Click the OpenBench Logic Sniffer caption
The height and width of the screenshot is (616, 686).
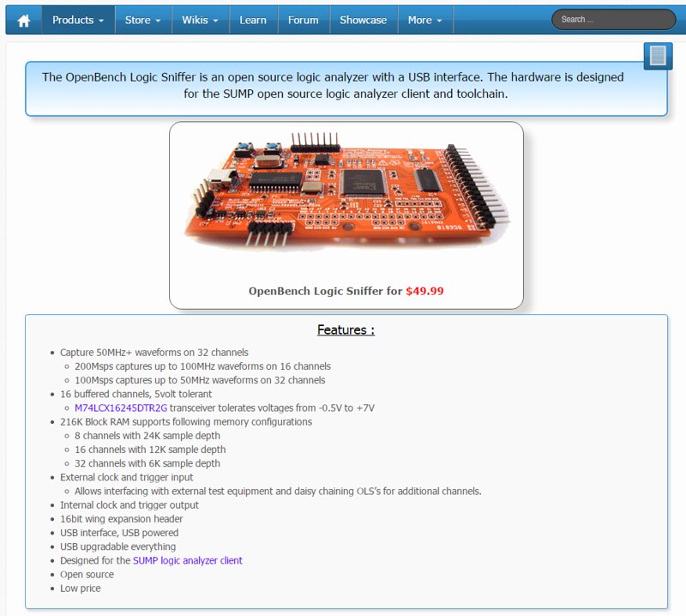[x=325, y=291]
